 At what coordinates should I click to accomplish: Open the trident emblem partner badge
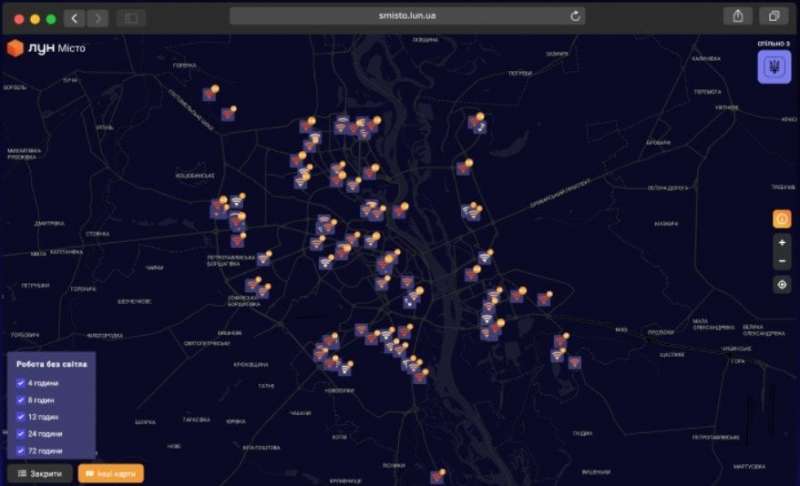tap(774, 67)
